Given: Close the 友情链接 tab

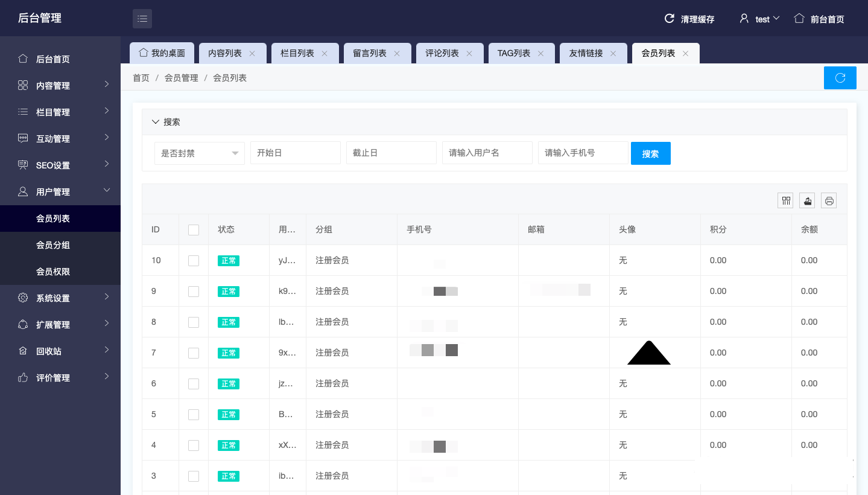Looking at the screenshot, I should pyautogui.click(x=613, y=54).
